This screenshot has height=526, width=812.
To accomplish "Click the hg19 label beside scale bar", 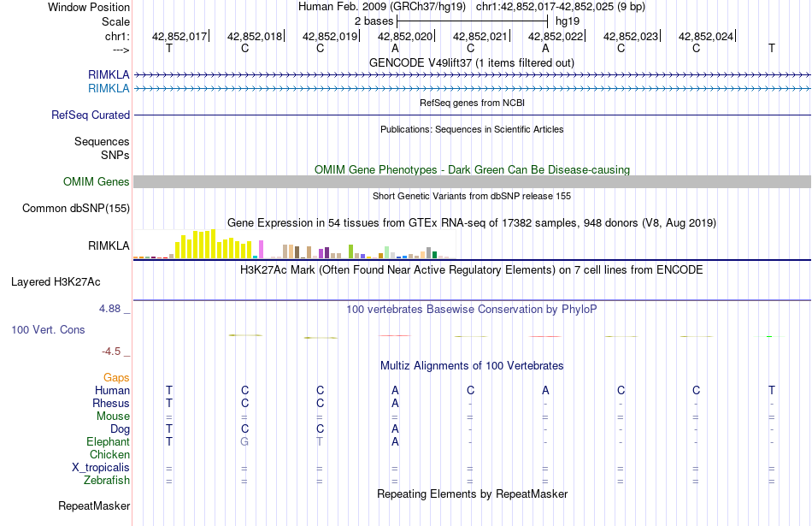I will (x=568, y=21).
